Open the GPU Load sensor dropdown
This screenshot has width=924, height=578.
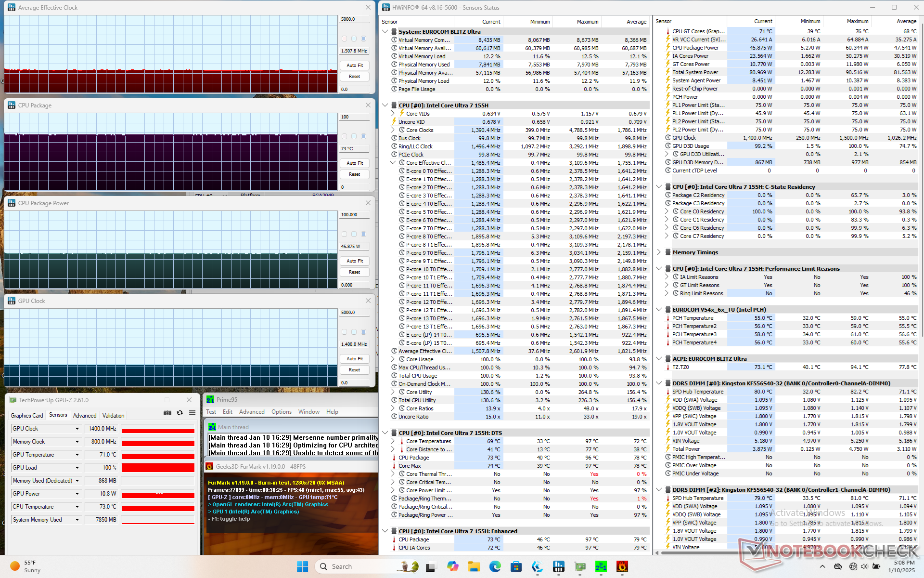(77, 468)
